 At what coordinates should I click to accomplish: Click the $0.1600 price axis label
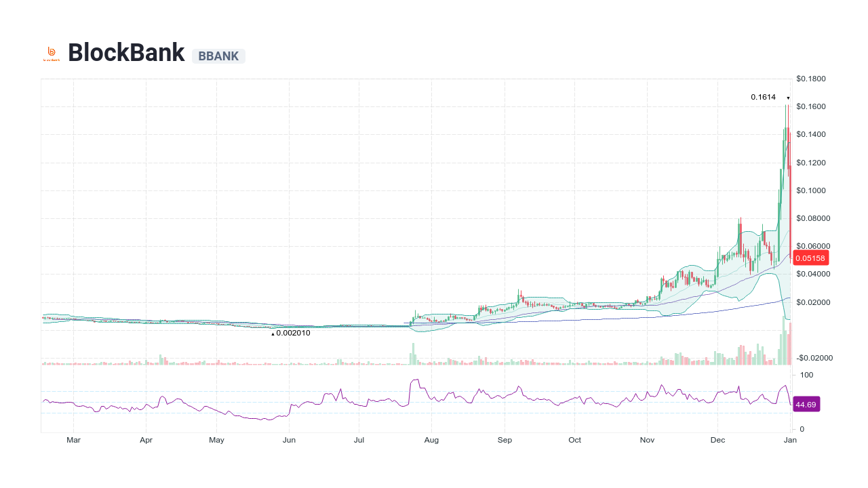click(x=811, y=107)
